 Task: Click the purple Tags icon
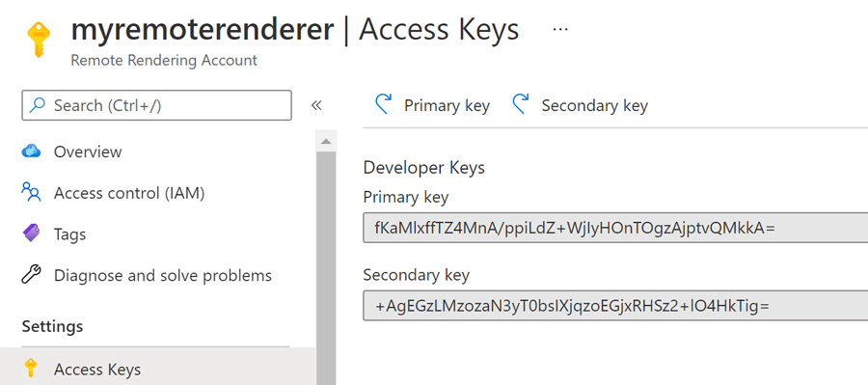pyautogui.click(x=32, y=234)
